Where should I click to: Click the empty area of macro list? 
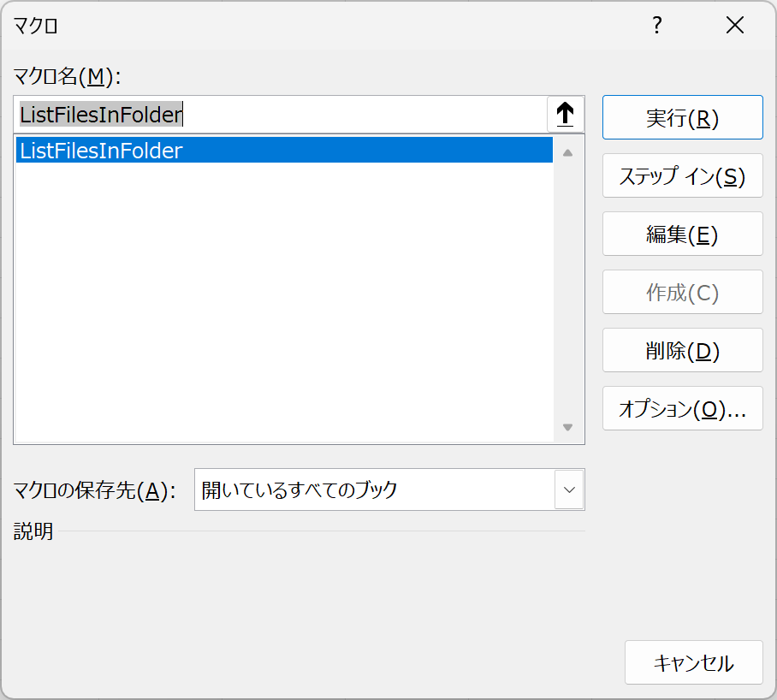click(284, 302)
